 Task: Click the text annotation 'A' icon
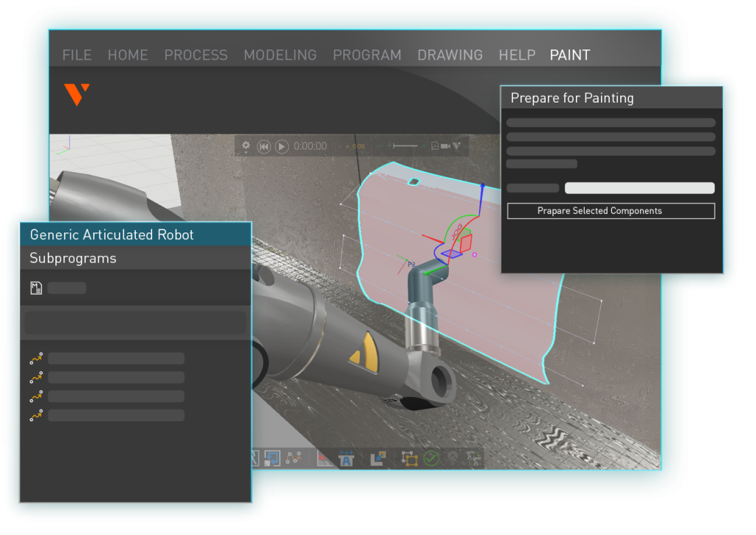pyautogui.click(x=346, y=458)
